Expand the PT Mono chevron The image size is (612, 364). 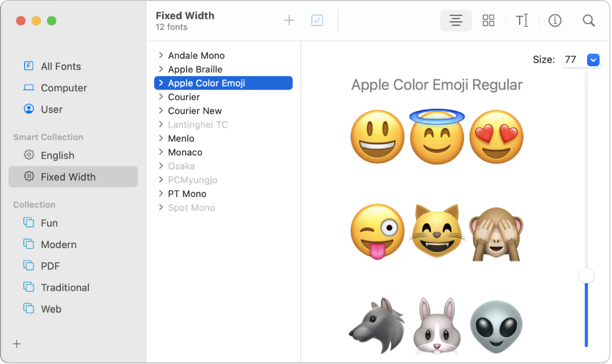[x=161, y=194]
